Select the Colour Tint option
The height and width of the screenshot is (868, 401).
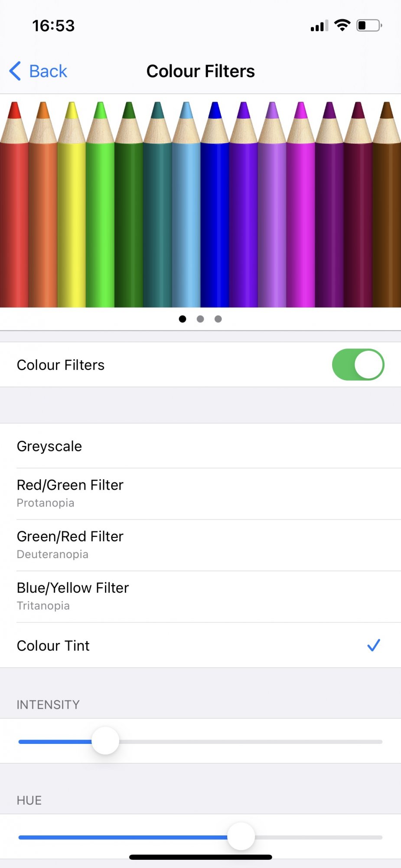(x=200, y=645)
